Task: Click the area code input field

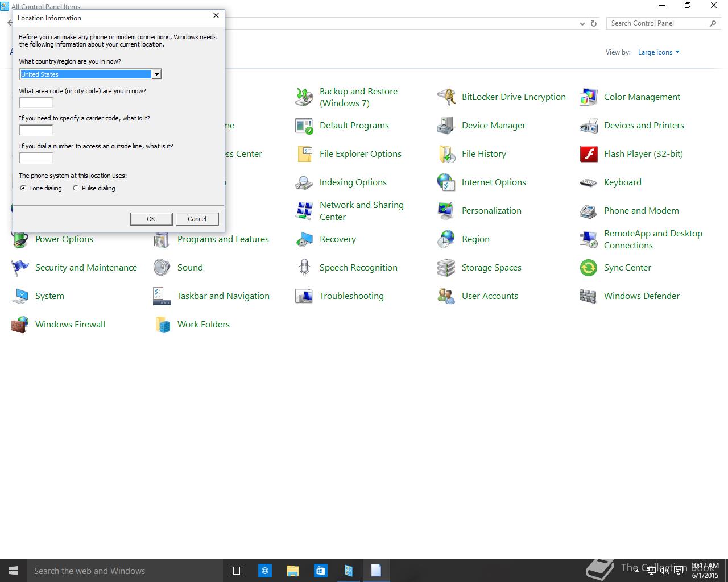Action: coord(36,103)
